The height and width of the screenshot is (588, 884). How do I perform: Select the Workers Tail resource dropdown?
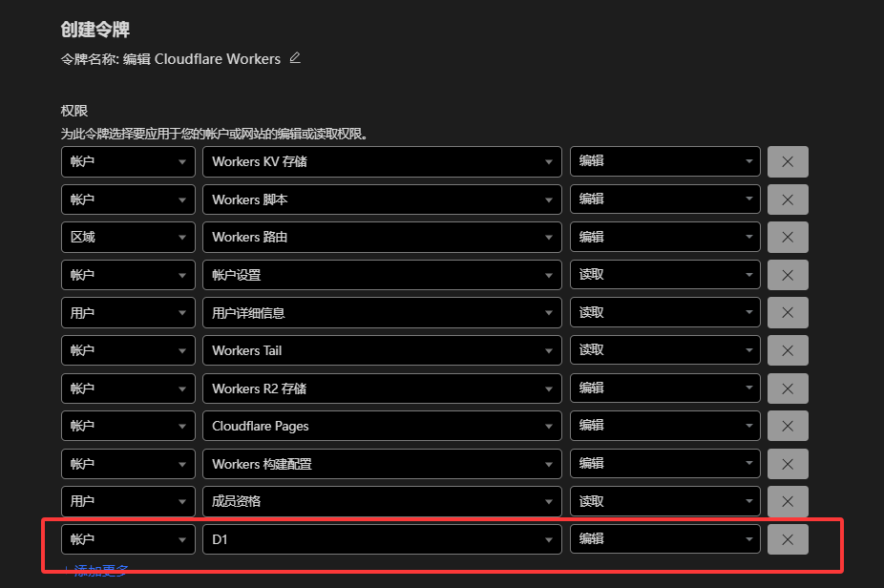coord(382,350)
